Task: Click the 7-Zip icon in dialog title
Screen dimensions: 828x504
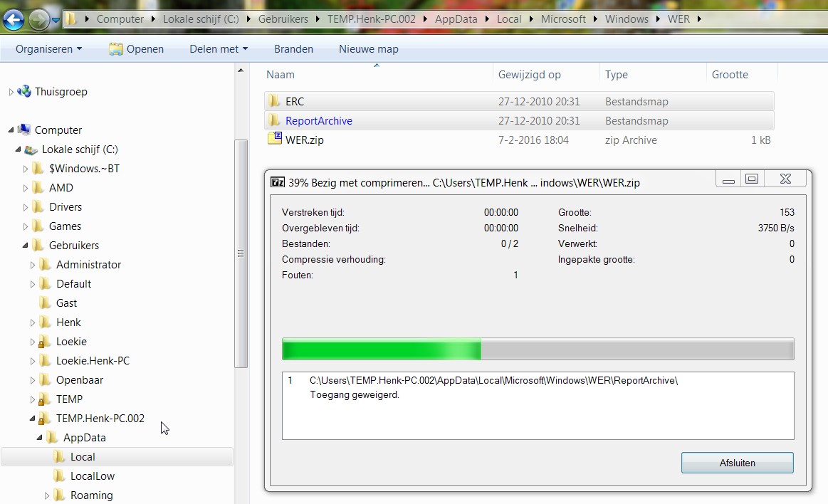Action: click(278, 183)
